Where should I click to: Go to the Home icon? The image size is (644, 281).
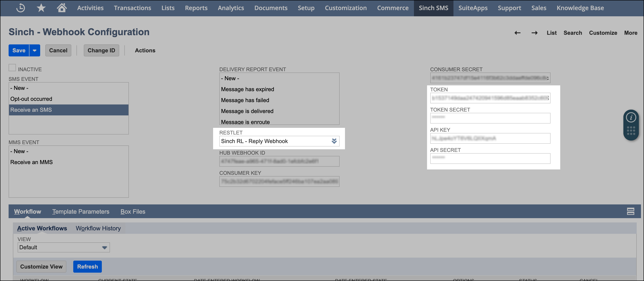coord(62,8)
